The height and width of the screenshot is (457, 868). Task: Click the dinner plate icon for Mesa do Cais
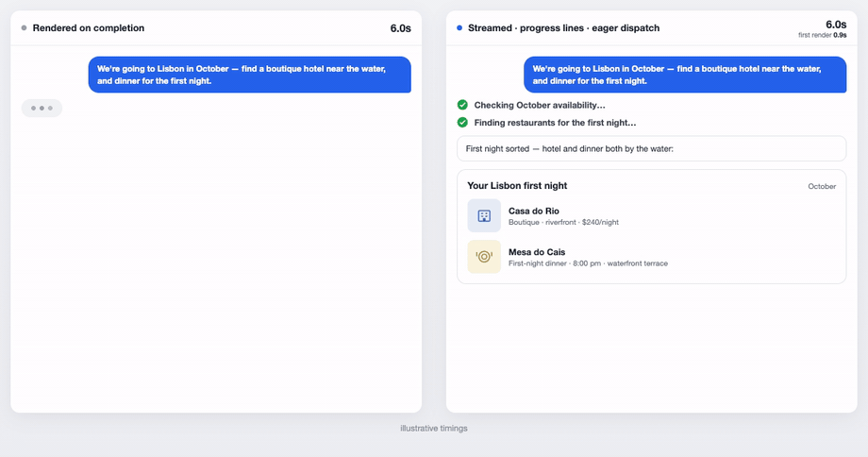[484, 257]
